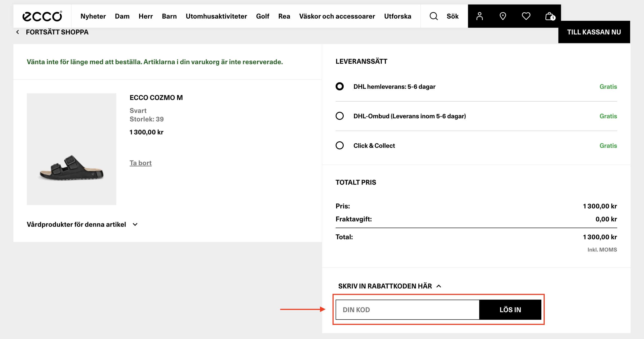Open the user account icon
This screenshot has width=644, height=339.
point(479,16)
